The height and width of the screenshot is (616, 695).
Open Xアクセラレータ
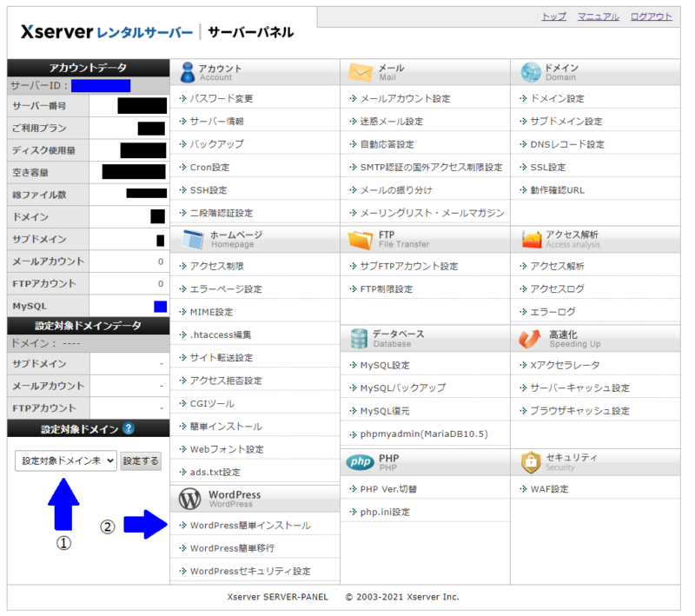[x=566, y=365]
